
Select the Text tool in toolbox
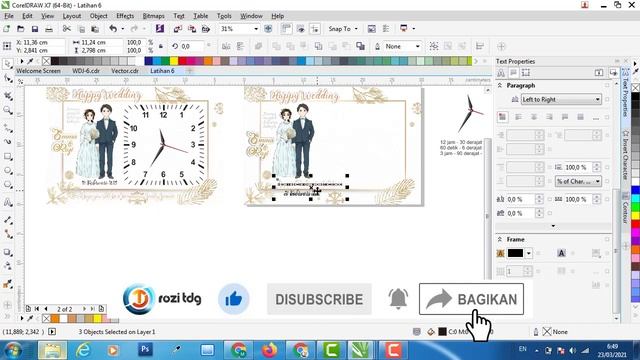[x=7, y=202]
